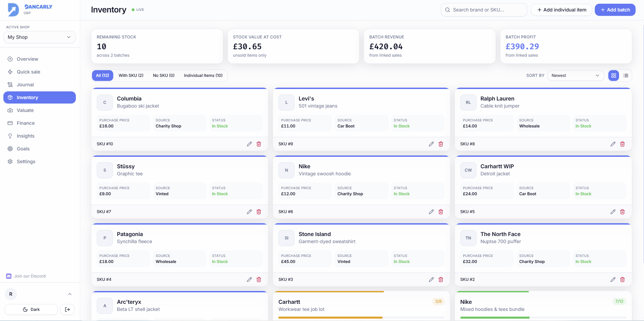
Task: Open the Valuate page
Action: [x=39, y=110]
